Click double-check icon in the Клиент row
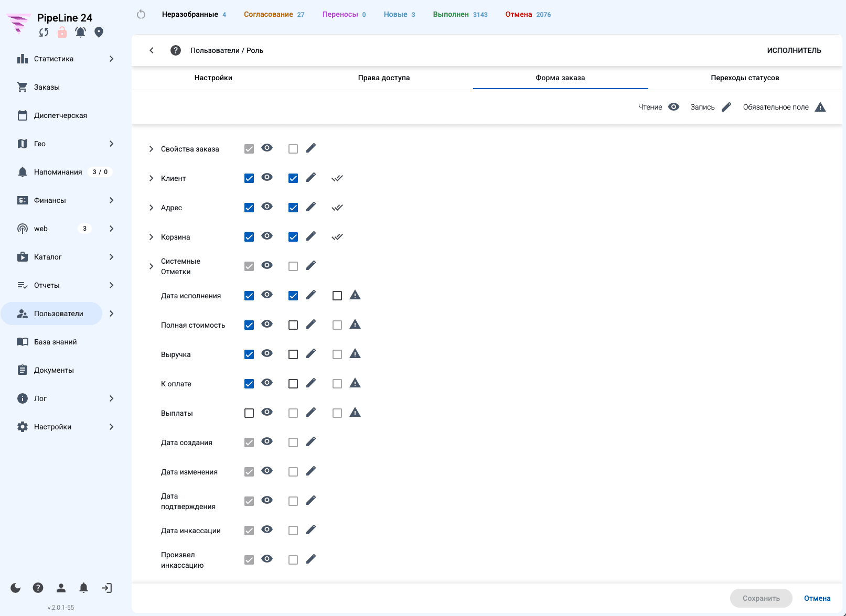 (x=337, y=178)
